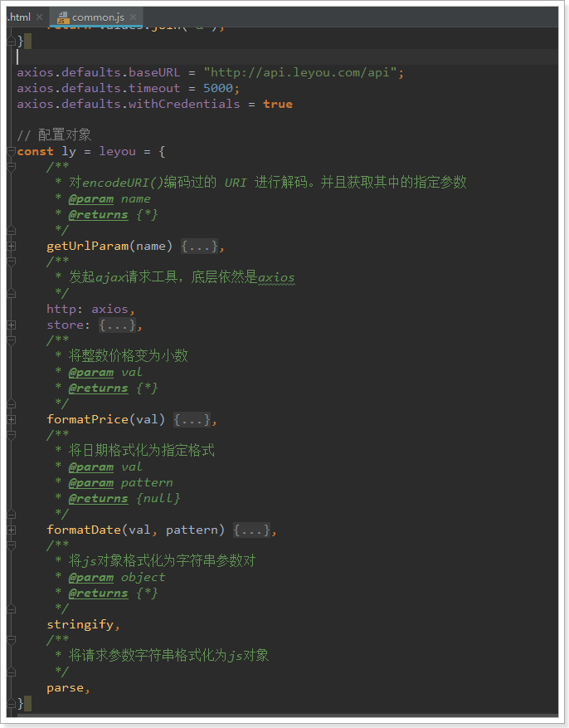The width and height of the screenshot is (569, 728).
Task: Click the JS file icon on common.js tab
Action: pos(61,17)
